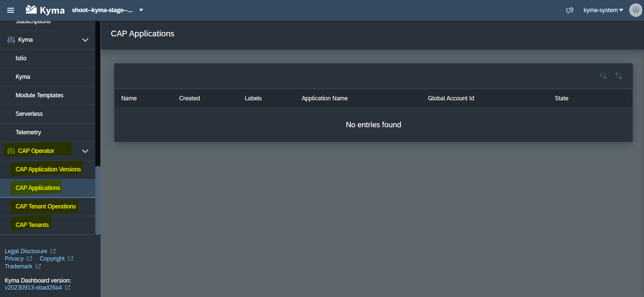Open the Copyright link

pyautogui.click(x=56, y=259)
